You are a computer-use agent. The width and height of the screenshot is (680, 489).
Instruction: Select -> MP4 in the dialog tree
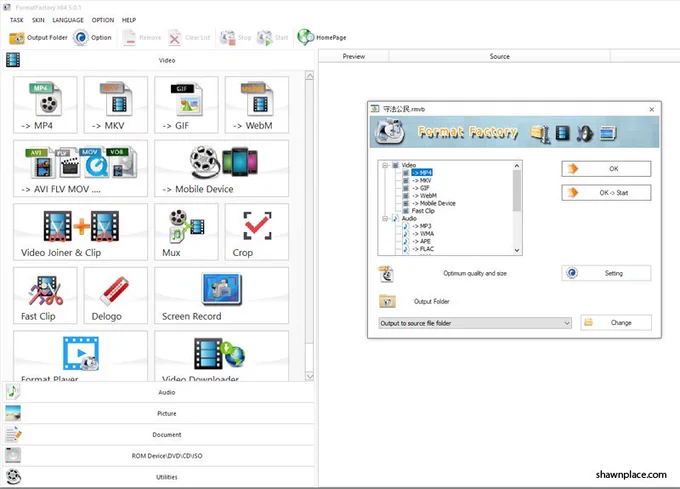pyautogui.click(x=422, y=173)
